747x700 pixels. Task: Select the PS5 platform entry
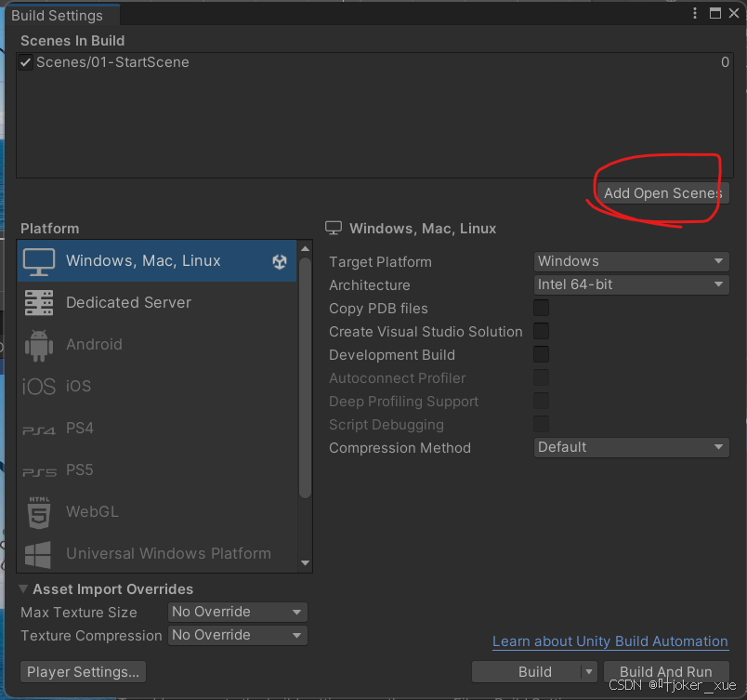[x=157, y=470]
